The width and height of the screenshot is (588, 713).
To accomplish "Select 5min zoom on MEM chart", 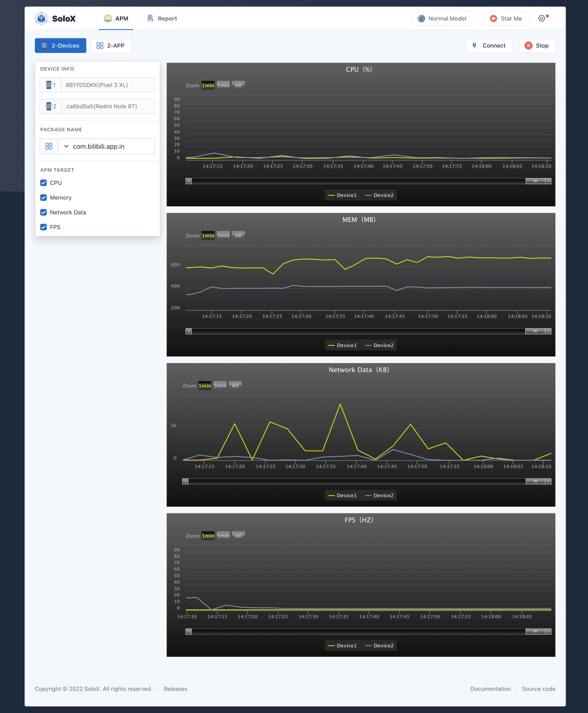I will pos(223,235).
